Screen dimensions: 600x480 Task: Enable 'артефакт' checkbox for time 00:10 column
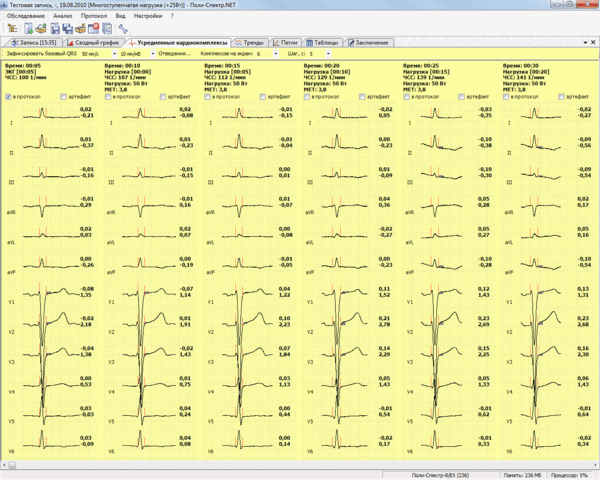point(163,97)
